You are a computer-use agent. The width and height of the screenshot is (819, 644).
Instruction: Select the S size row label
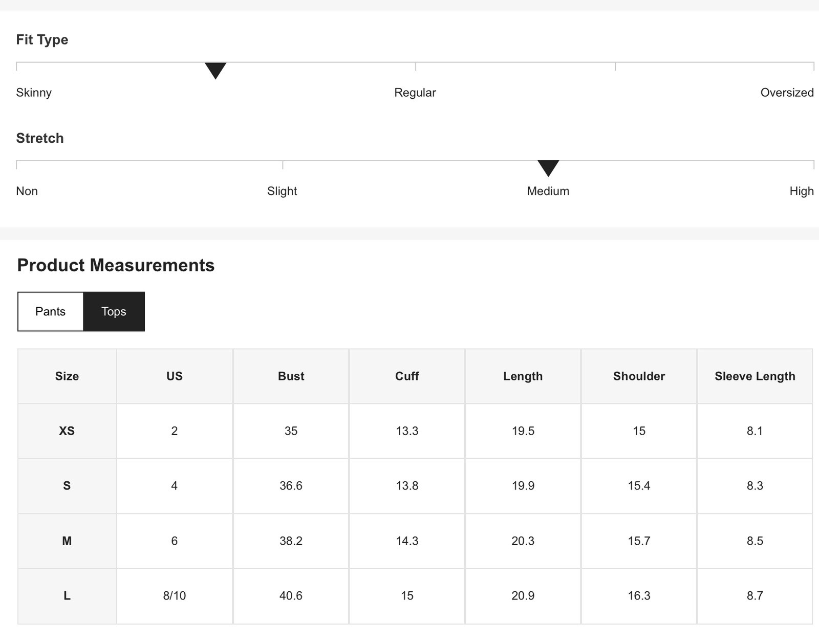(x=67, y=486)
